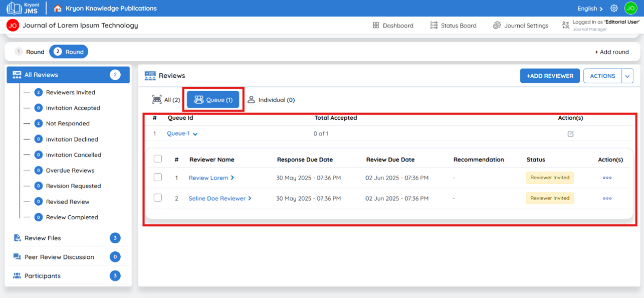Click the green JO user avatar
644x298 pixels.
point(630,8)
